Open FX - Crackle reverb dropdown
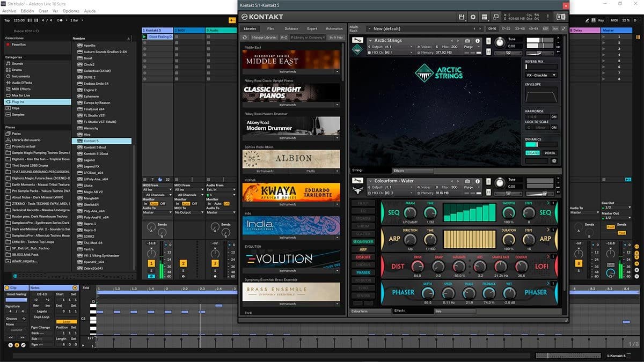 pyautogui.click(x=541, y=76)
